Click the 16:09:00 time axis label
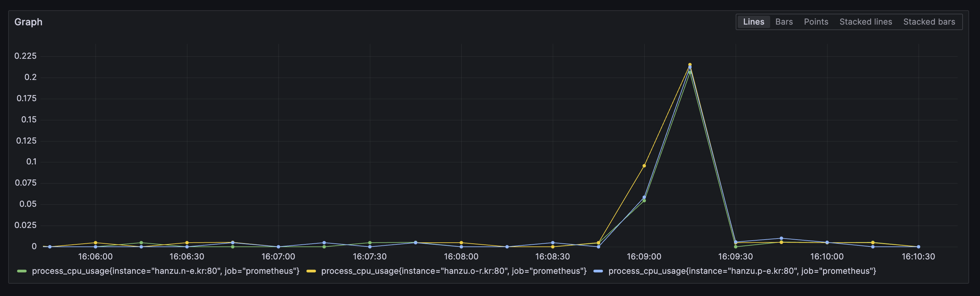The width and height of the screenshot is (980, 296). coord(644,257)
